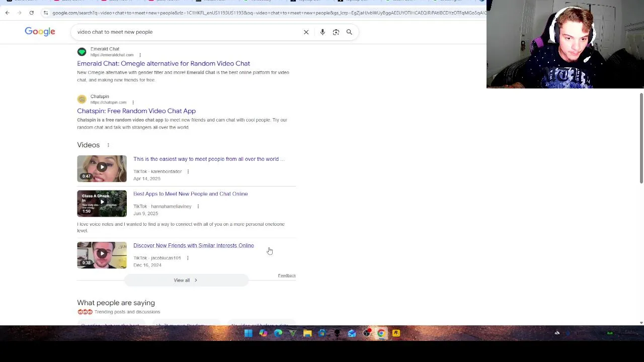Open Rockstar Games Launcher from taskbar
Image resolution: width=644 pixels, height=362 pixels.
click(x=396, y=333)
